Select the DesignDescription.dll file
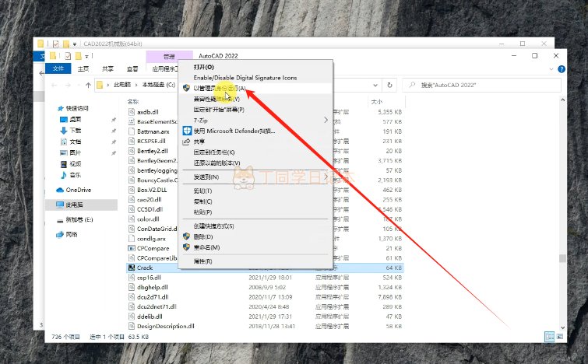This screenshot has height=364, width=588. pyautogui.click(x=166, y=326)
